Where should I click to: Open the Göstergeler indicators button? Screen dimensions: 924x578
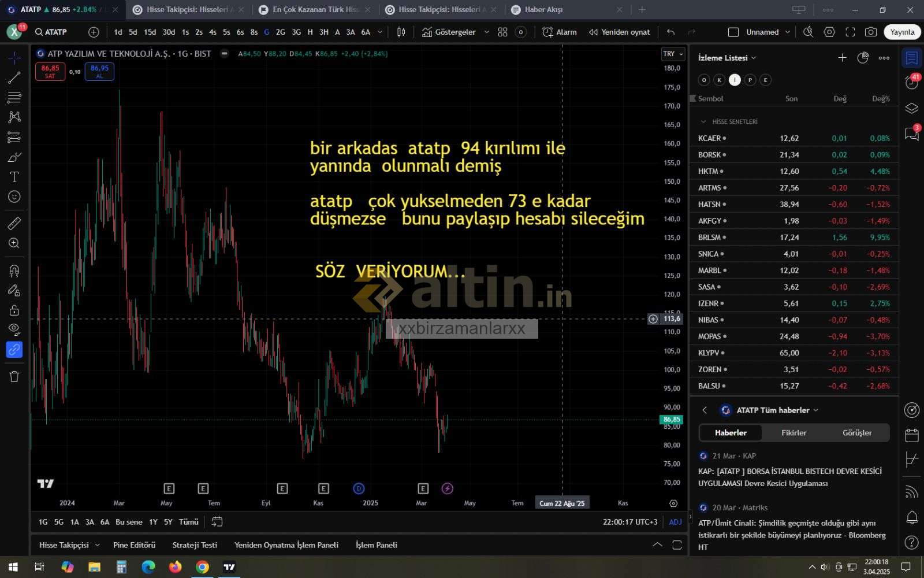pos(449,32)
